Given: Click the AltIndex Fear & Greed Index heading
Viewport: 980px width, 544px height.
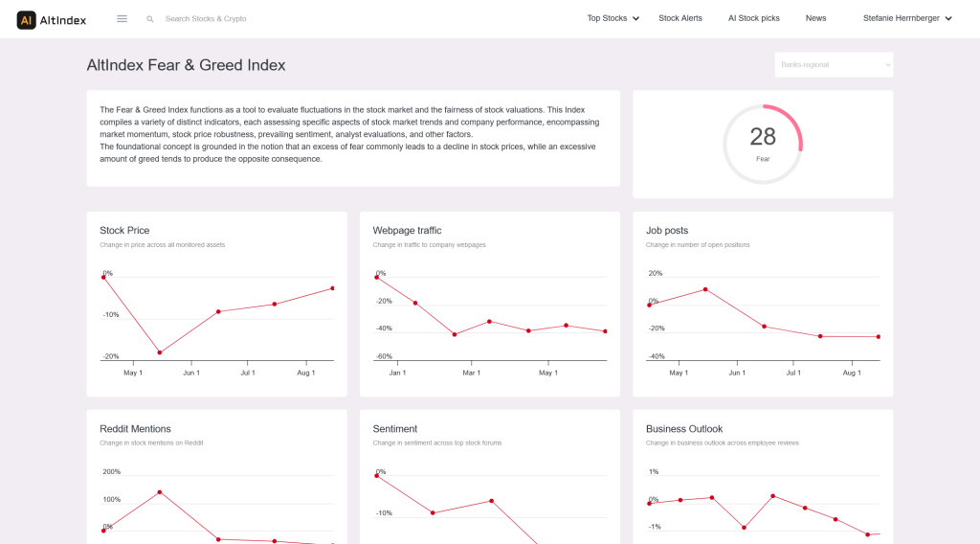Looking at the screenshot, I should 186,65.
